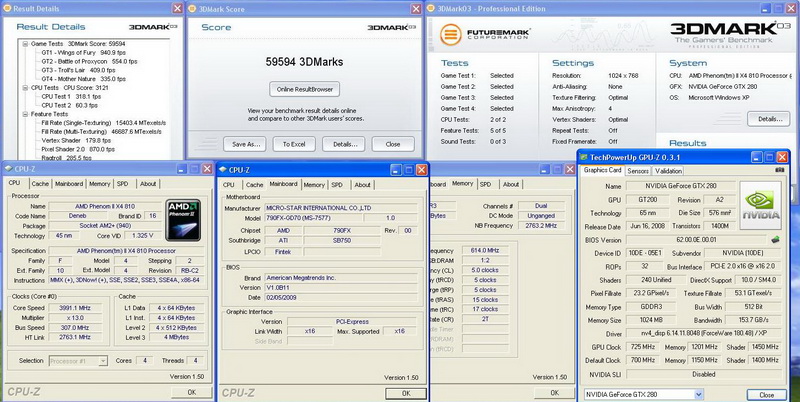
Task: Click Close in the 3DMark Score window
Action: click(x=393, y=144)
